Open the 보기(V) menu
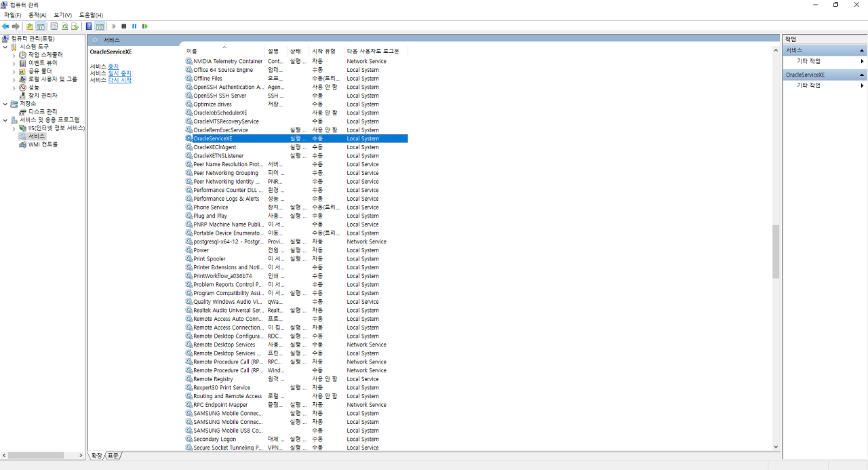The height and width of the screenshot is (470, 868). pos(63,15)
